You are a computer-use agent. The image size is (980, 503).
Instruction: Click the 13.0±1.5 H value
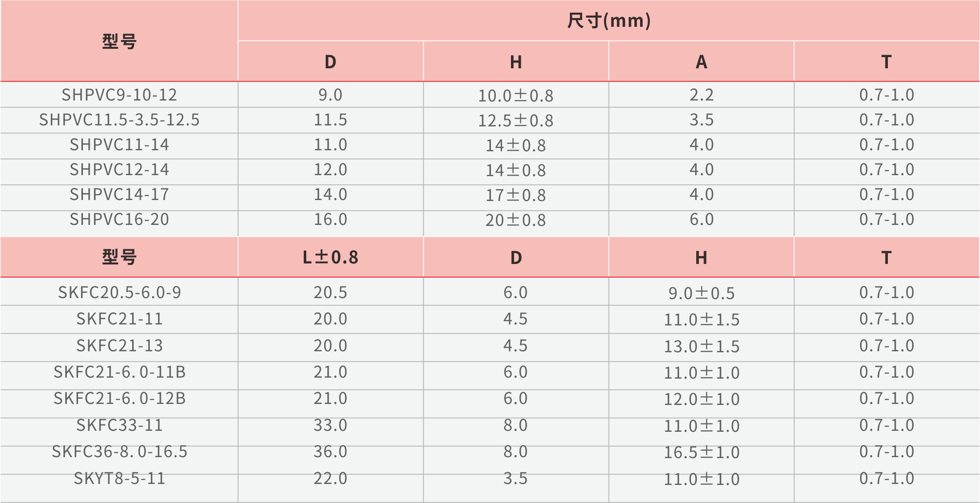point(701,346)
